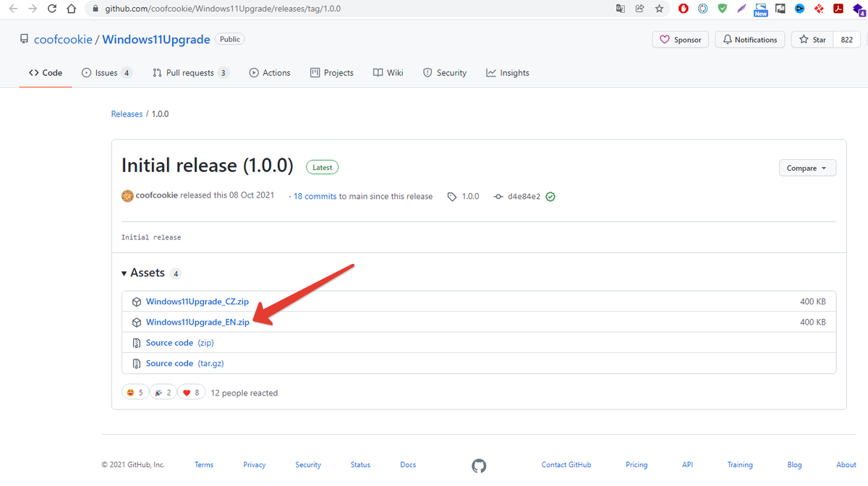Switch to the Code tab
The height and width of the screenshot is (486, 868).
(x=46, y=73)
